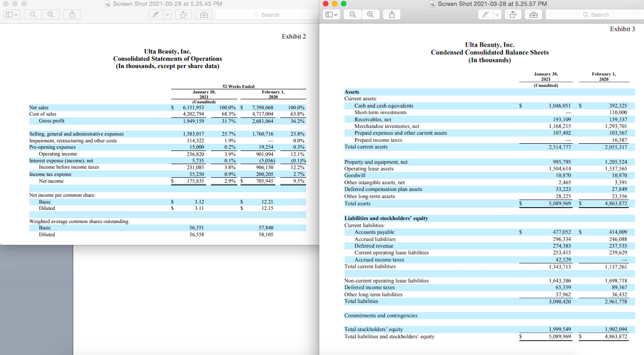The image size is (644, 355).
Task: Click the net sales value 6,151,953
Action: pyautogui.click(x=193, y=107)
